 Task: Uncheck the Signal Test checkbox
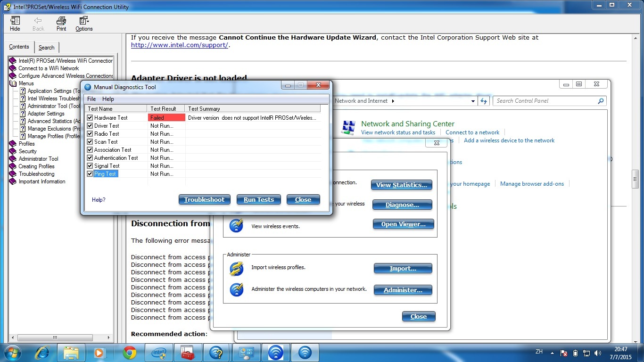click(x=90, y=166)
